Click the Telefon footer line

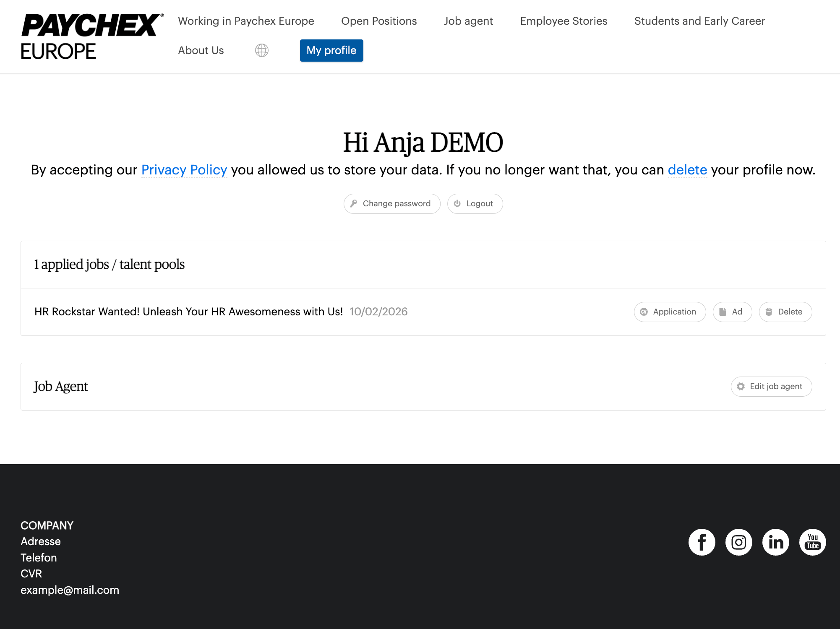[x=39, y=558]
